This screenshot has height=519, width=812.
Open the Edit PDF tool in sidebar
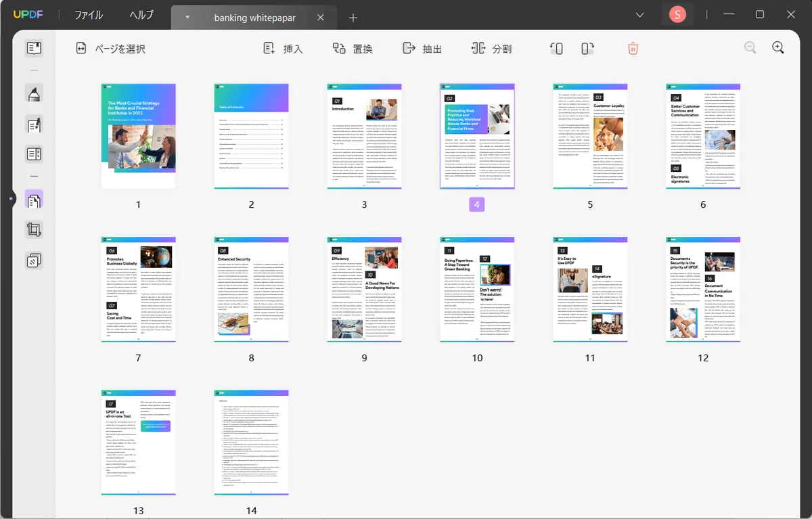click(x=34, y=125)
